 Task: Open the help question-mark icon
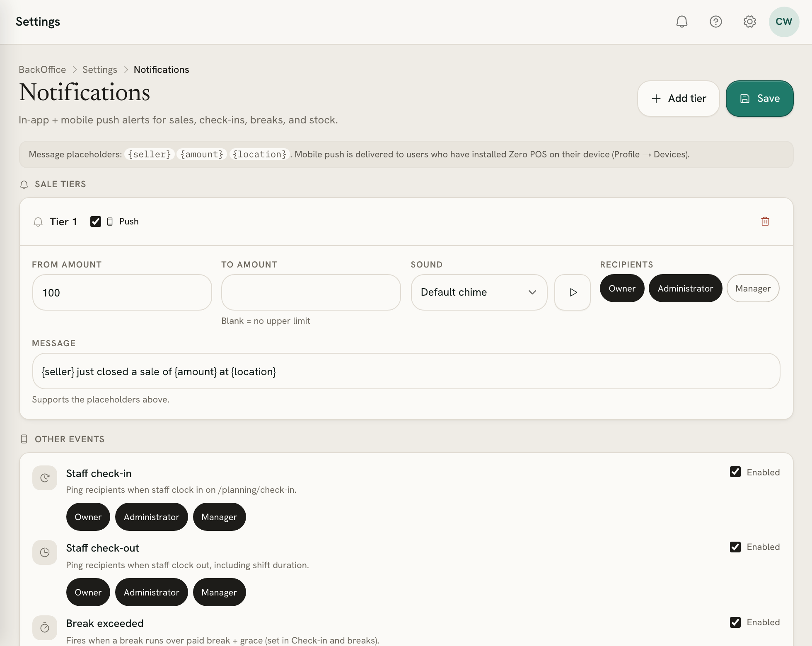715,22
